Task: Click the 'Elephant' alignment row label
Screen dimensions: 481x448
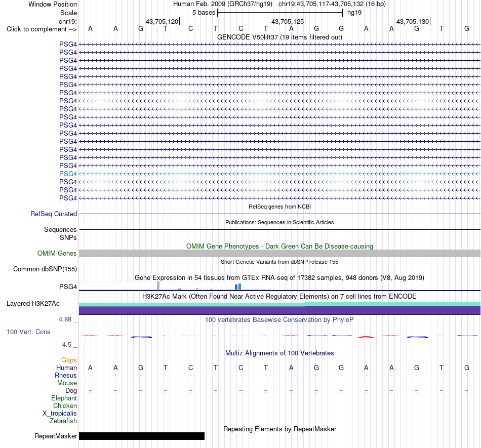Action: (x=64, y=398)
